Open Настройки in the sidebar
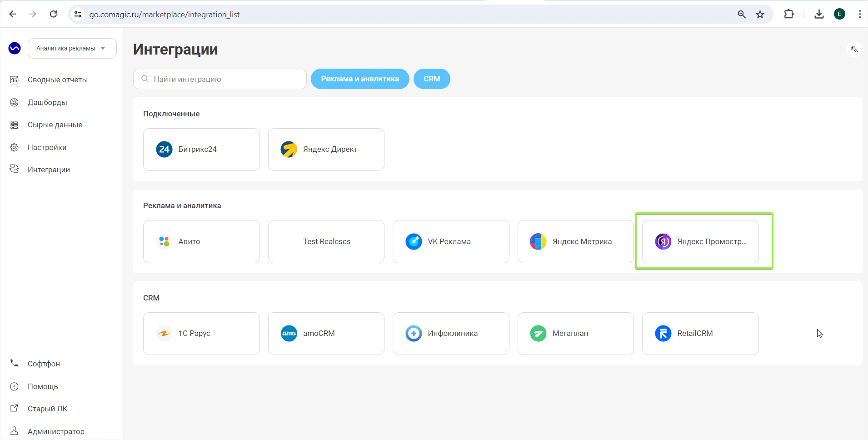The image size is (868, 440). tap(47, 147)
